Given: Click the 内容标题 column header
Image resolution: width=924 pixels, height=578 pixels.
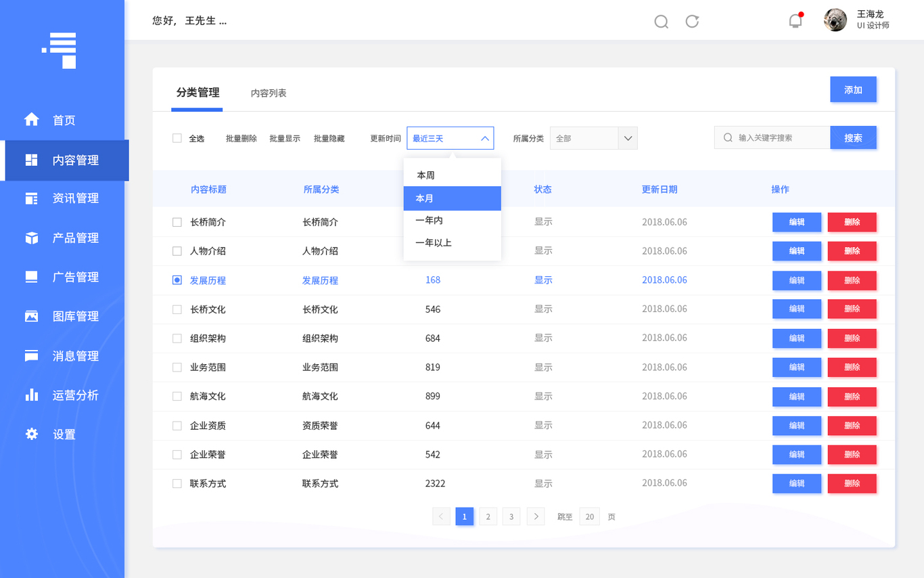Looking at the screenshot, I should coord(208,190).
